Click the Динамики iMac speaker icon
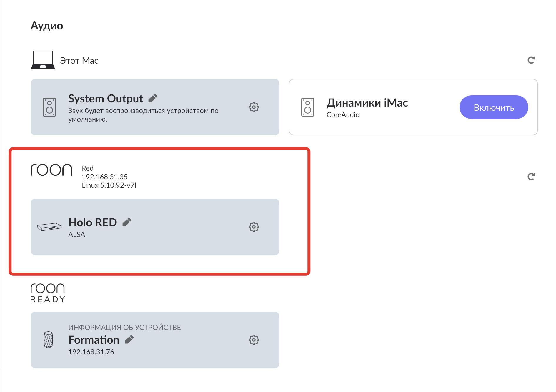This screenshot has height=392, width=556. 308,107
